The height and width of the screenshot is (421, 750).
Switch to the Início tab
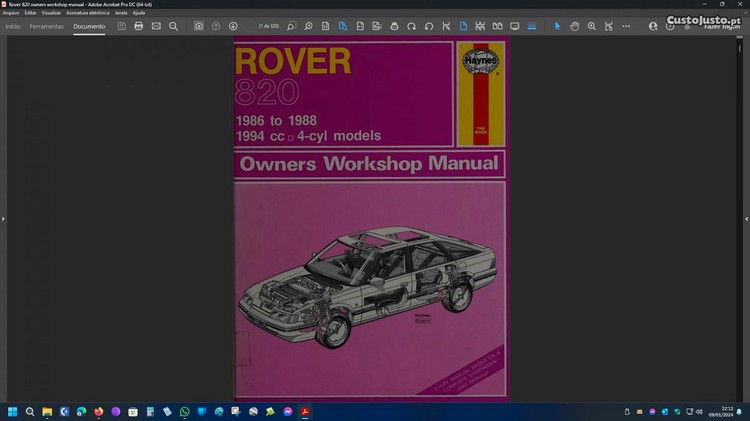(13, 26)
